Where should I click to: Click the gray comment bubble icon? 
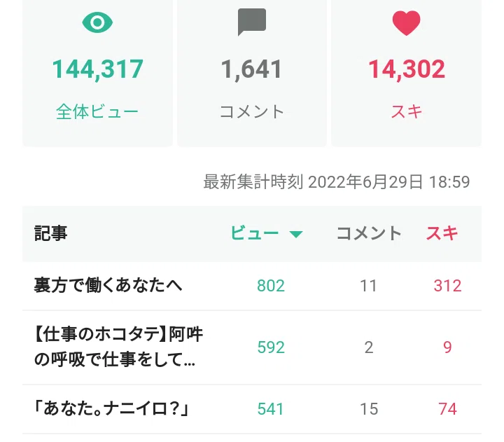point(252,22)
